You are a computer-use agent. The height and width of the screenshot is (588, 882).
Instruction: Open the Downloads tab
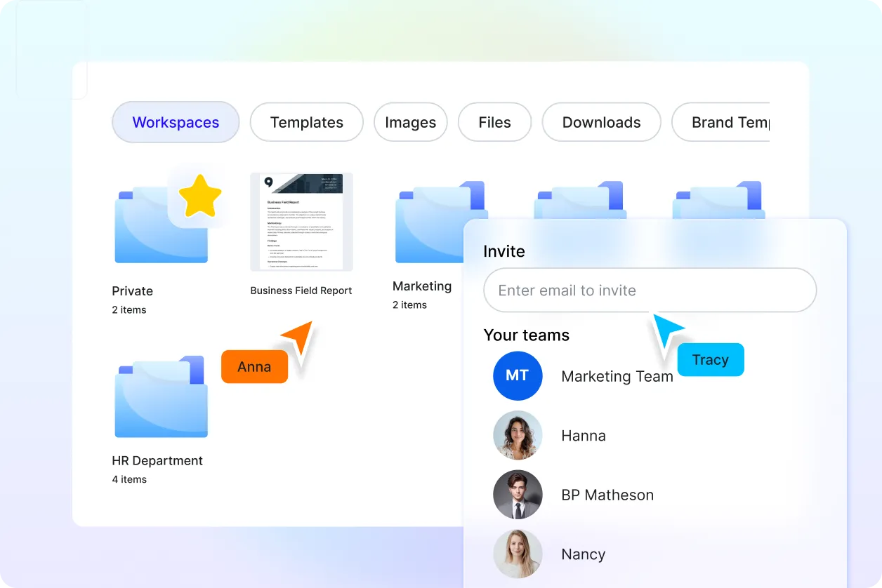click(x=601, y=122)
